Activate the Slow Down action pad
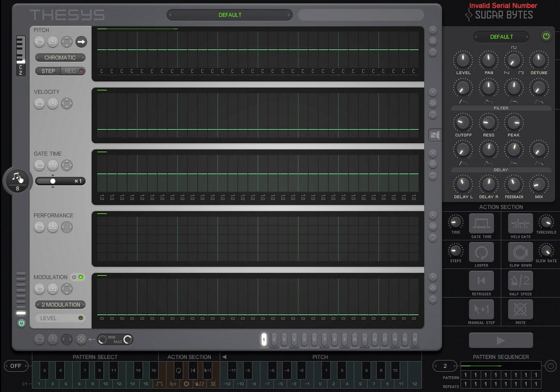 point(520,253)
